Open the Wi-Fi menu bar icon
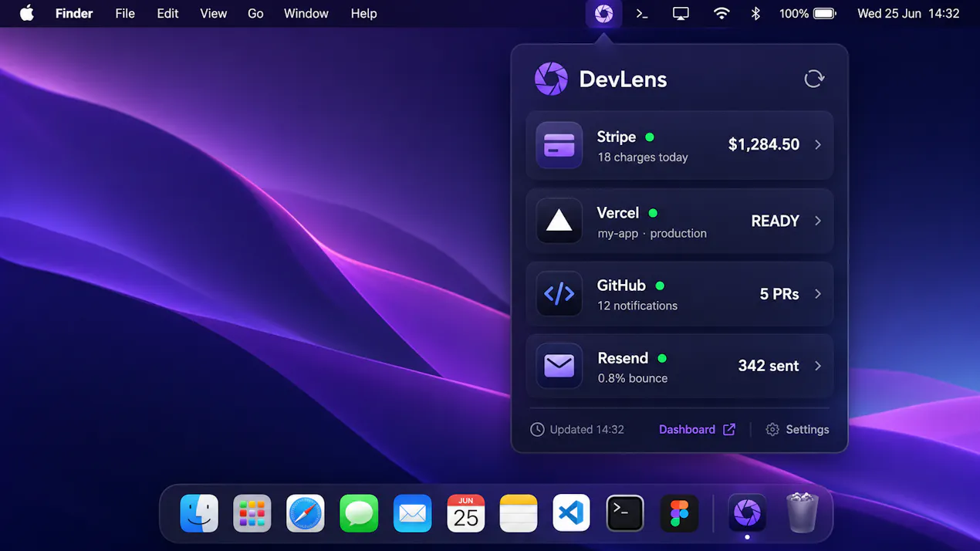Image resolution: width=980 pixels, height=551 pixels. pyautogui.click(x=721, y=14)
